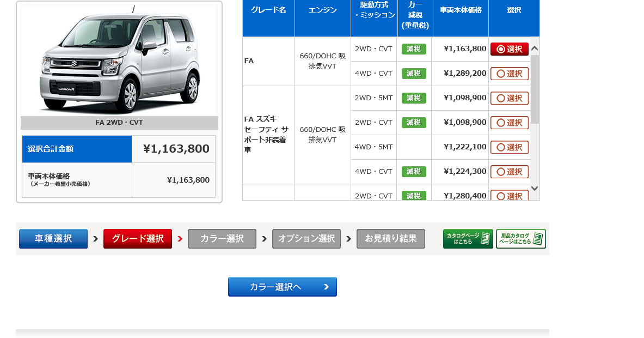Select the 4WD・CVT grade at ¥1,224,300
644x338 pixels.
click(510, 172)
